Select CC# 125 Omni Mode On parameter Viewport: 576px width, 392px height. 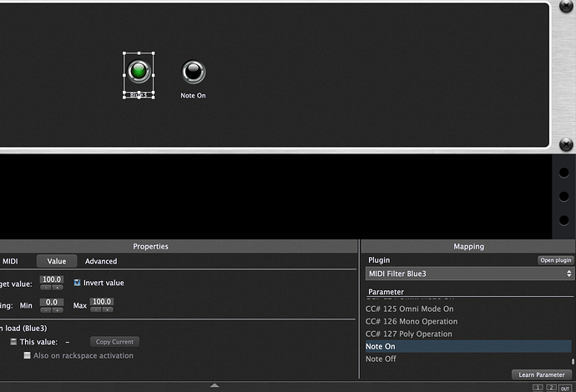point(468,309)
